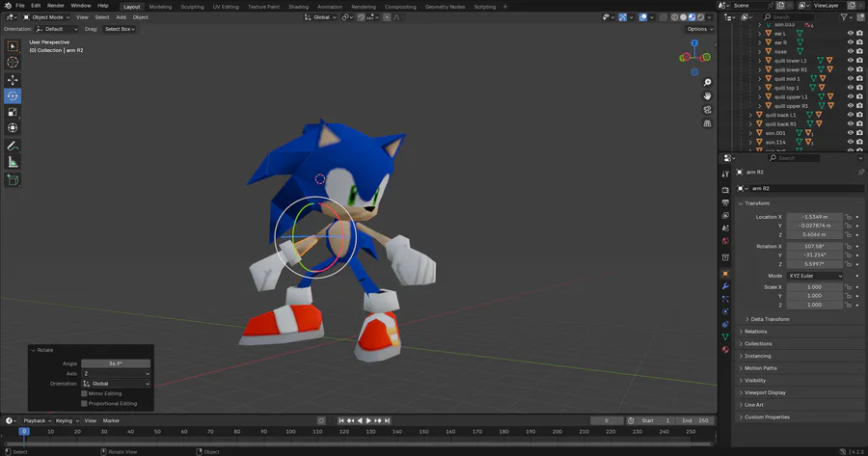The image size is (868, 456).
Task: Activate the Move tool
Action: [13, 80]
